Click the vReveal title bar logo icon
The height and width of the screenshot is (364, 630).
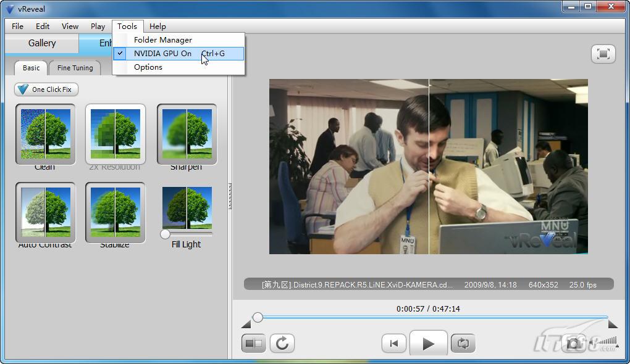coord(9,9)
